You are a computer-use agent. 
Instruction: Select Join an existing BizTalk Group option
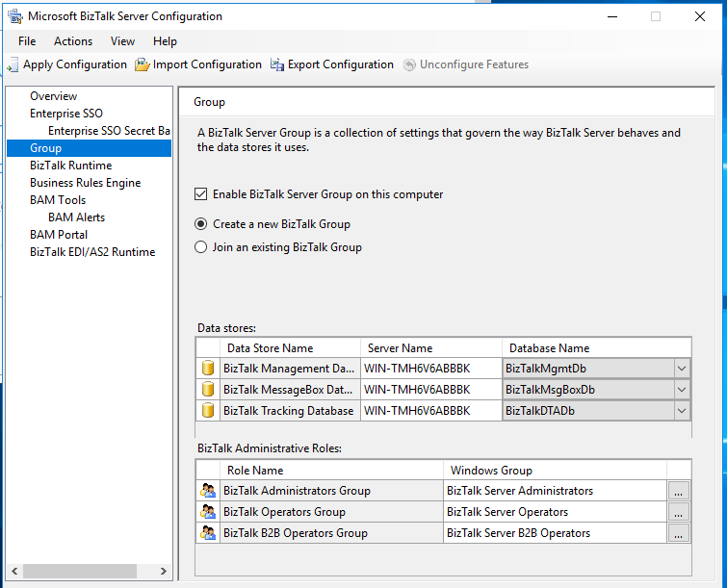200,247
